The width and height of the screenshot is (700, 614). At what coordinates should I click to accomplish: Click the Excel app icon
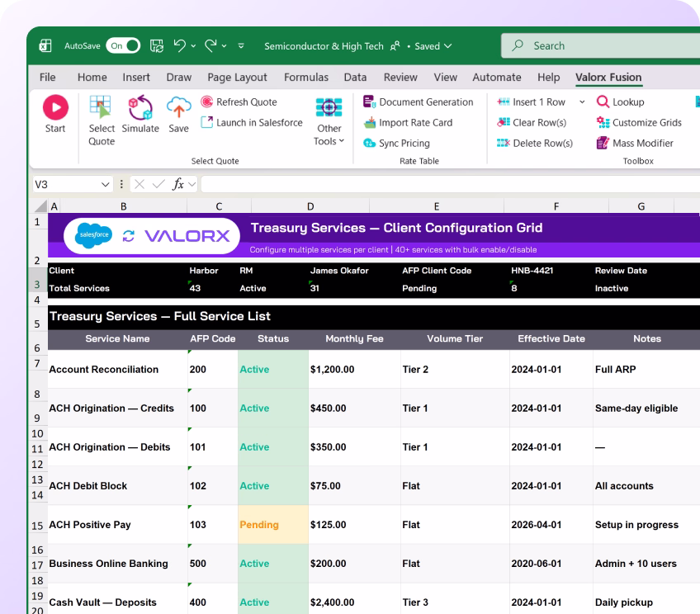(45, 45)
